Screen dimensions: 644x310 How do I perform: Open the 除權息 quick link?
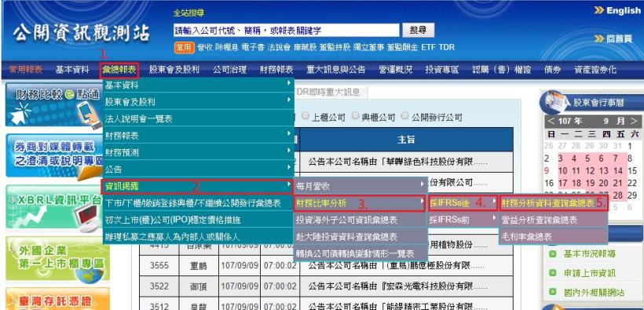[x=227, y=47]
